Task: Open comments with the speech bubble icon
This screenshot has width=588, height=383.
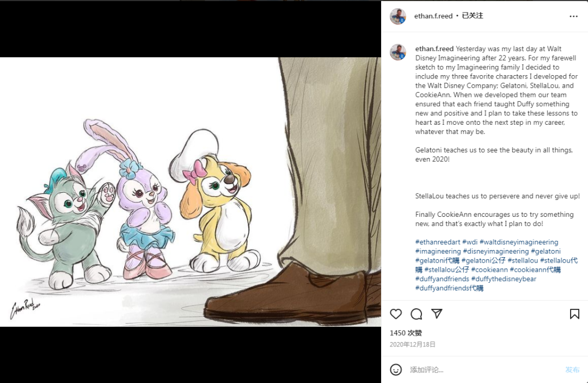Action: click(x=416, y=314)
